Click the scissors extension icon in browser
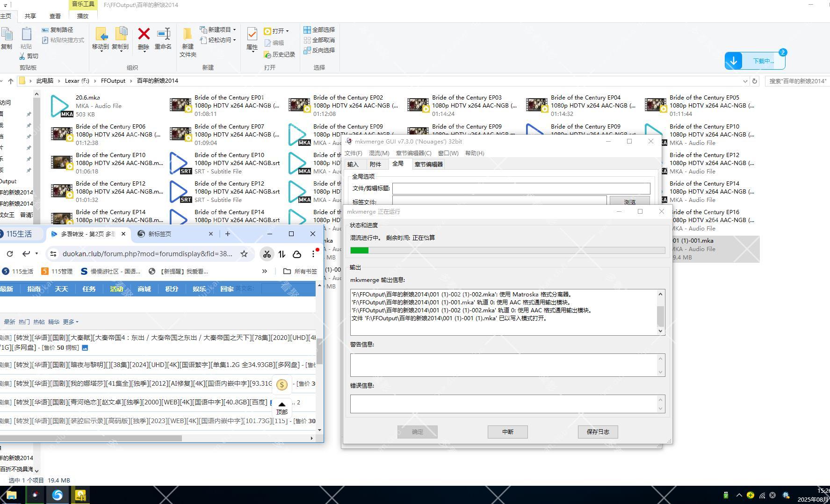830x504 pixels. click(x=267, y=254)
